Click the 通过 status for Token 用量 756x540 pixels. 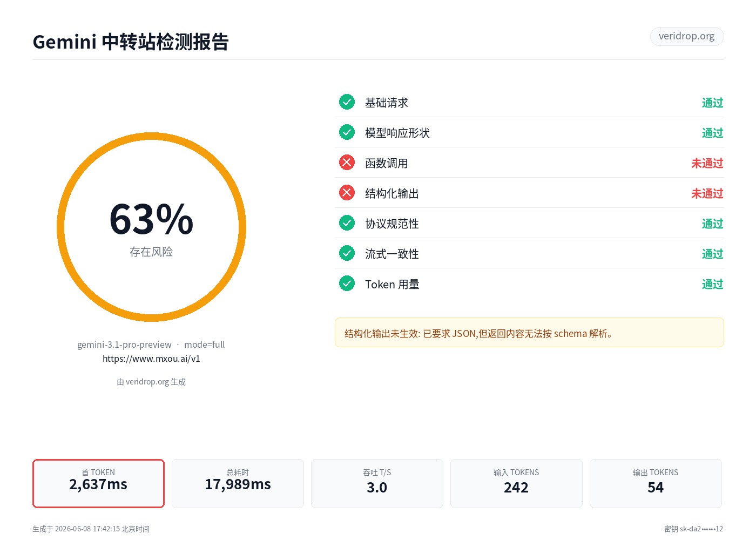pos(712,284)
